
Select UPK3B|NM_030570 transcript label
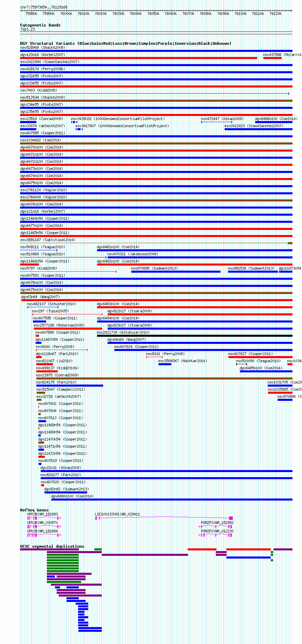pos(43,523)
